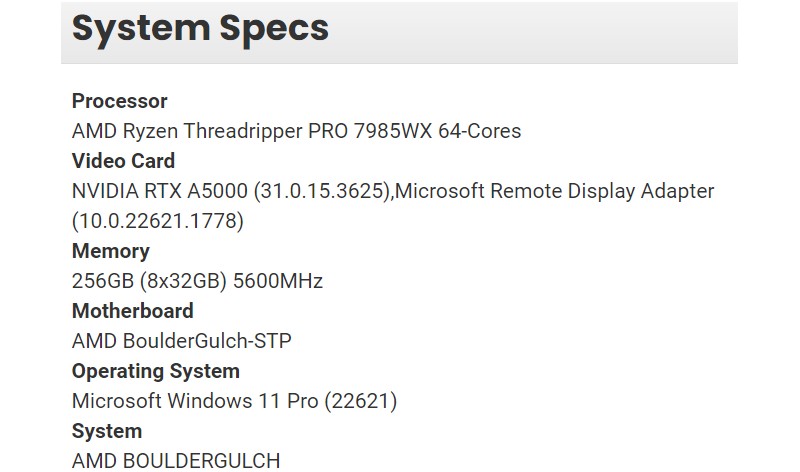The image size is (800, 472).
Task: Click the AMD BOULDERGULCH system value
Action: pos(176,461)
